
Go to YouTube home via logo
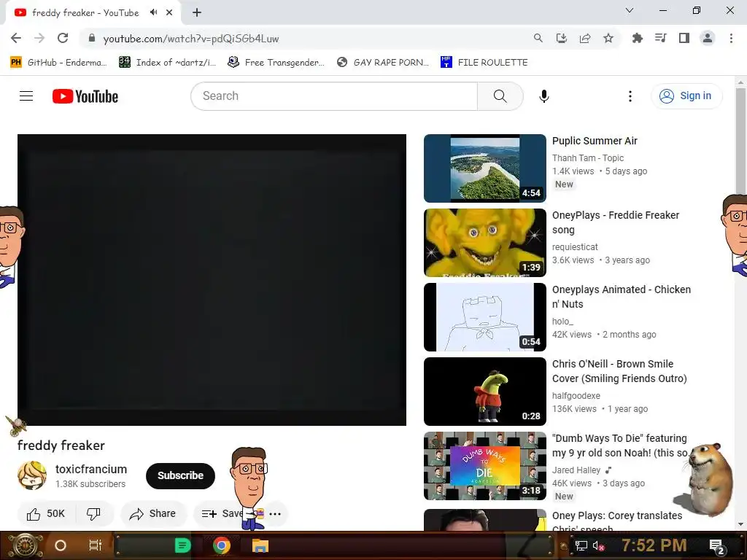(85, 96)
